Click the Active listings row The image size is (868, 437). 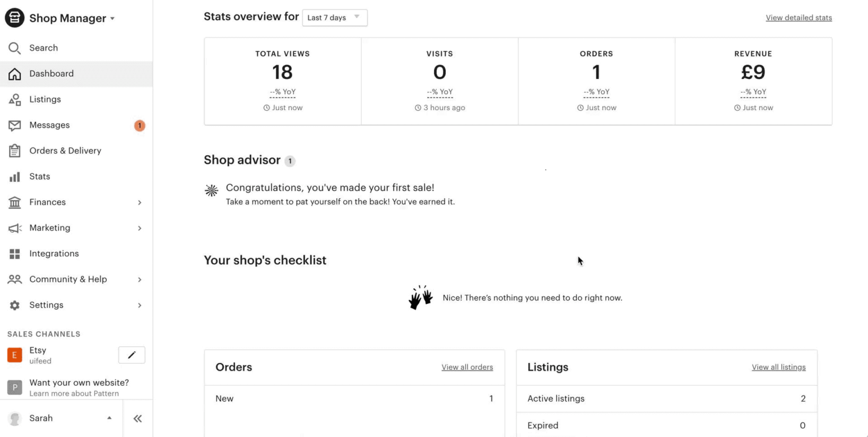pos(666,399)
